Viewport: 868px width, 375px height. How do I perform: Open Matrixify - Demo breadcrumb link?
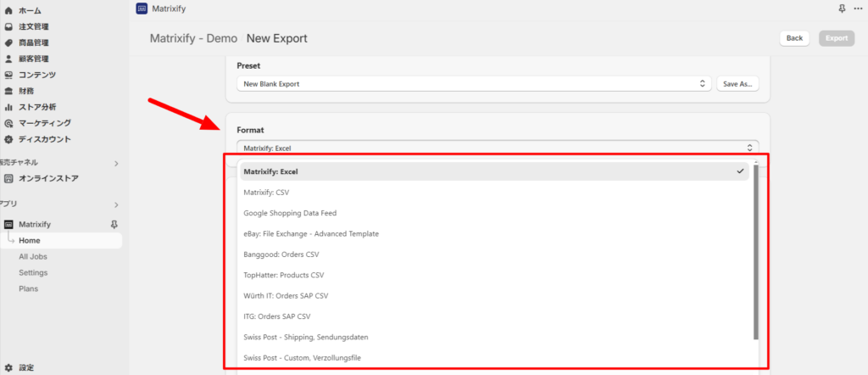[x=193, y=38]
